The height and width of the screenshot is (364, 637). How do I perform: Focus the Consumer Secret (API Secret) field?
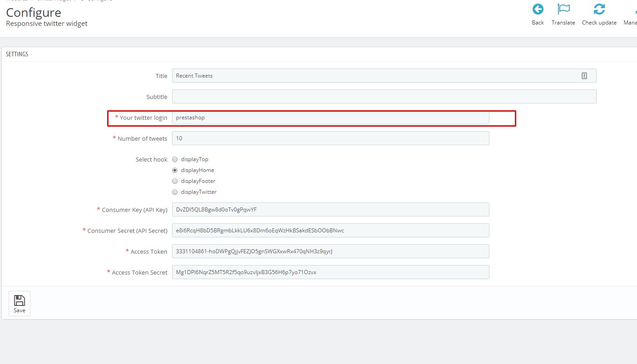[330, 231]
